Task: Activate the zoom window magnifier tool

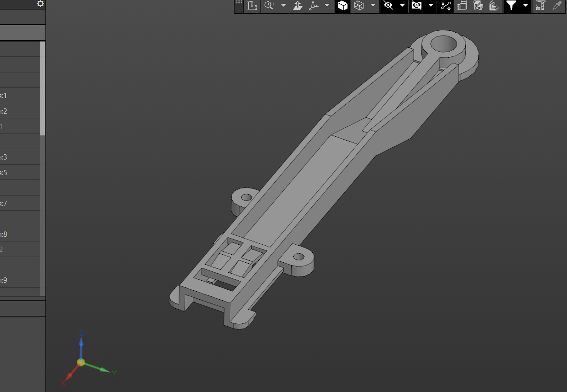Action: click(x=269, y=5)
